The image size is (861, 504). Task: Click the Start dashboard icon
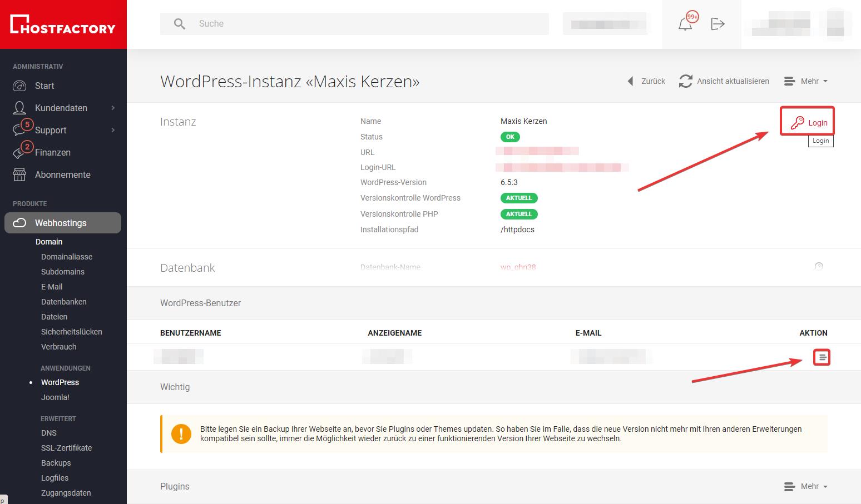pyautogui.click(x=19, y=86)
